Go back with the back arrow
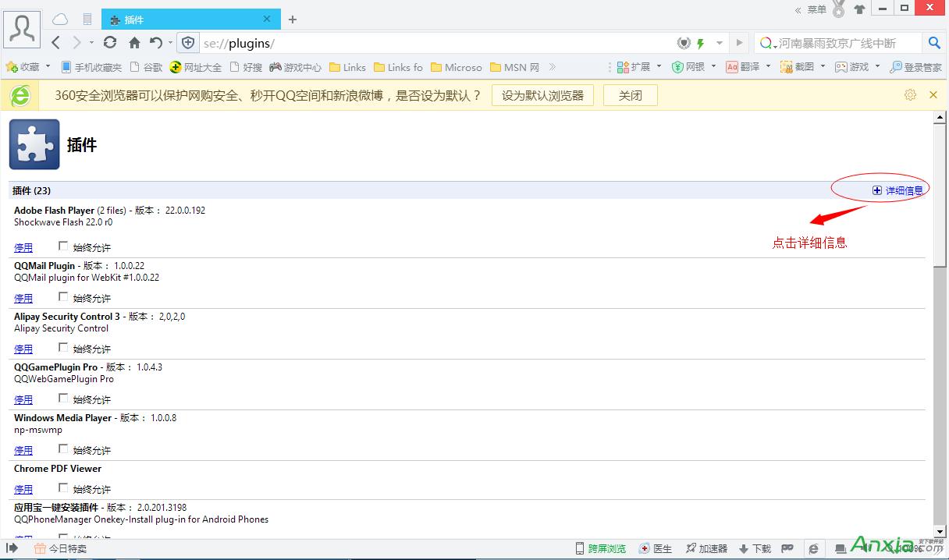The image size is (949, 560). click(x=56, y=43)
